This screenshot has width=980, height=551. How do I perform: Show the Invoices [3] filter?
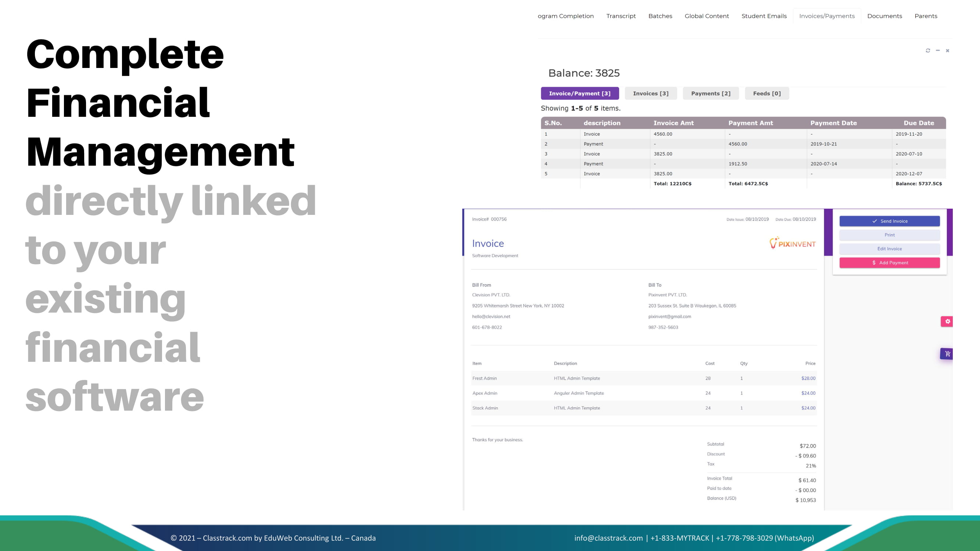650,94
